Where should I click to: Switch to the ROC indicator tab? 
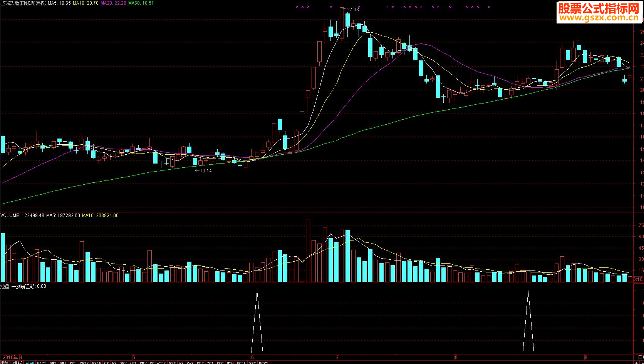click(x=220, y=362)
